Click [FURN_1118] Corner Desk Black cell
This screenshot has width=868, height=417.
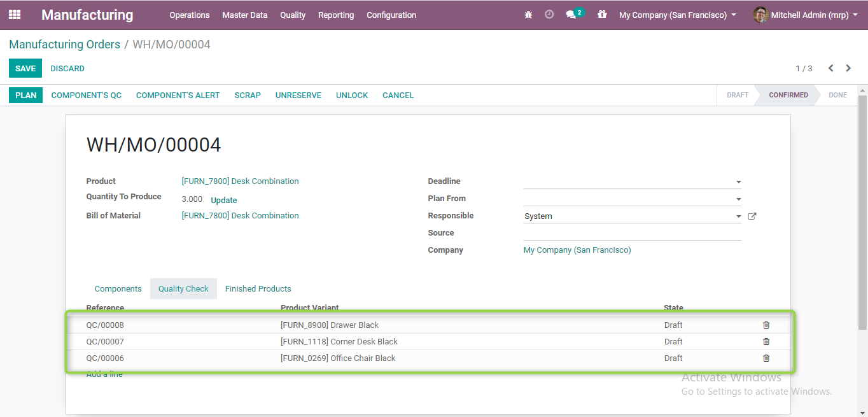[x=339, y=341]
